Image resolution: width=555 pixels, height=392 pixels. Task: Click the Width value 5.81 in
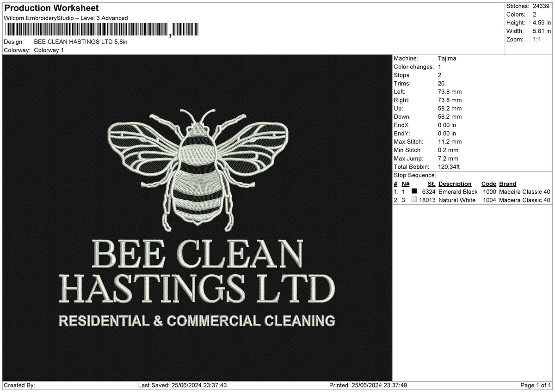click(x=542, y=31)
